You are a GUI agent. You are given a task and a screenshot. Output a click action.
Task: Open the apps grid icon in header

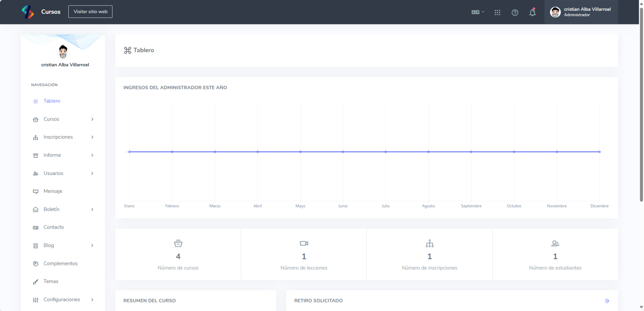[497, 12]
